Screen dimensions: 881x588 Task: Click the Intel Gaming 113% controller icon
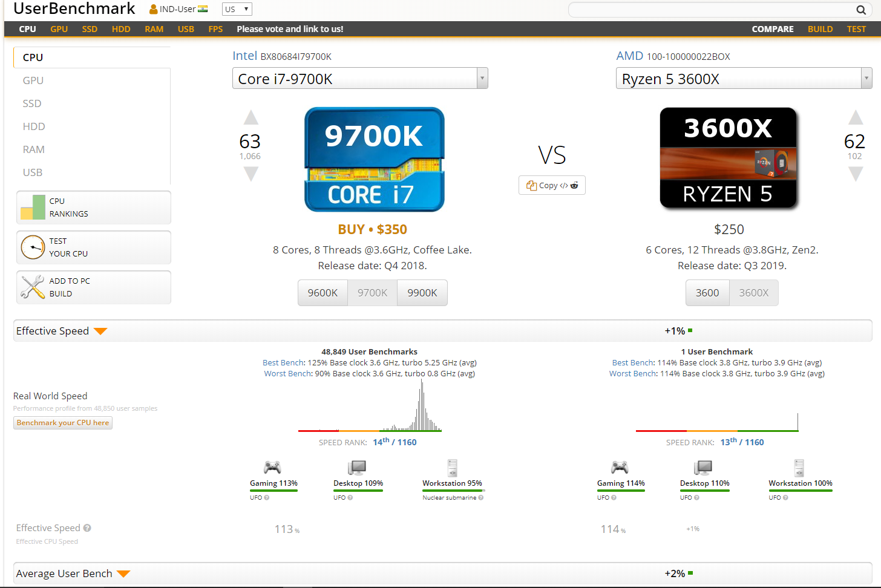pyautogui.click(x=272, y=467)
